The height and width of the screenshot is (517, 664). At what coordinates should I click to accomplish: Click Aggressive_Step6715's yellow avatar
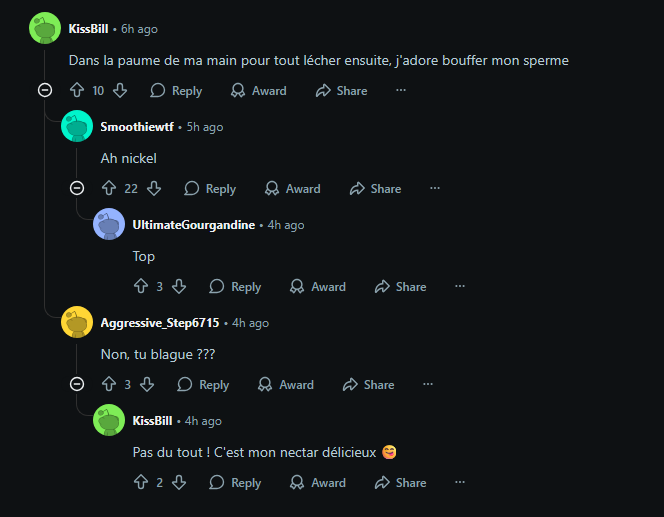point(77,323)
